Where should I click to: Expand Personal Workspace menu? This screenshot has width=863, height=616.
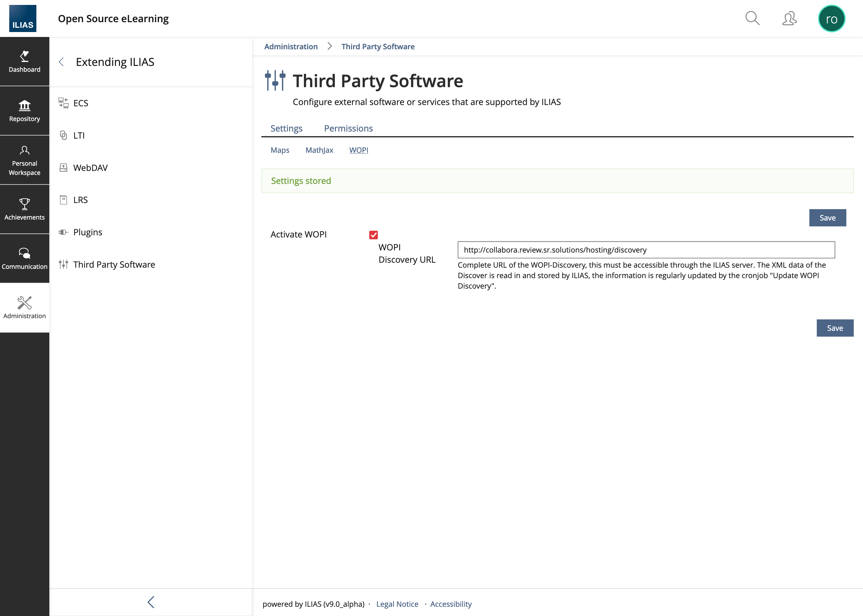point(24,160)
